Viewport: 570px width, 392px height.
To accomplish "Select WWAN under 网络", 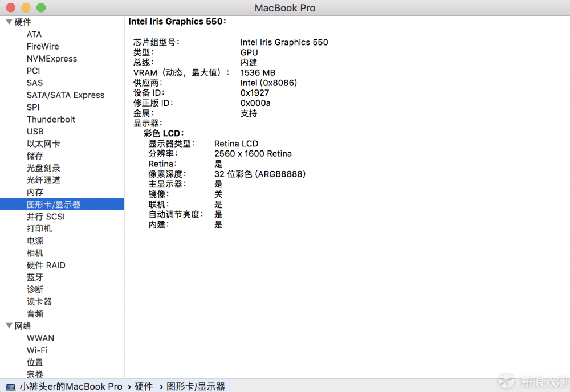I will [40, 338].
